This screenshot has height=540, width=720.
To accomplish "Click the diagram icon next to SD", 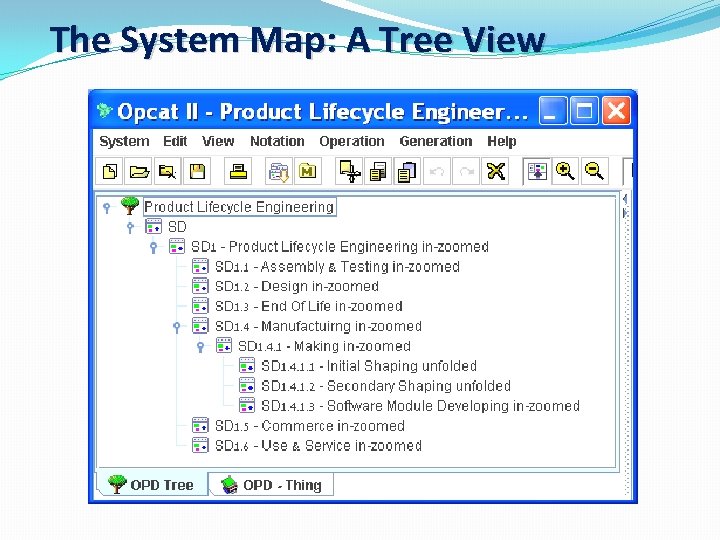I will (x=153, y=226).
